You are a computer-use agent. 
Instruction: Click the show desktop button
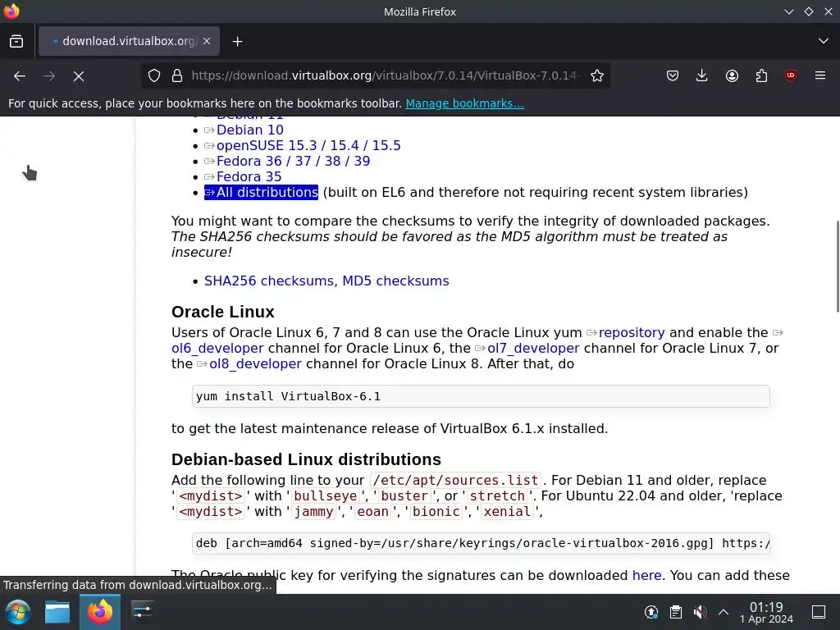(x=819, y=612)
